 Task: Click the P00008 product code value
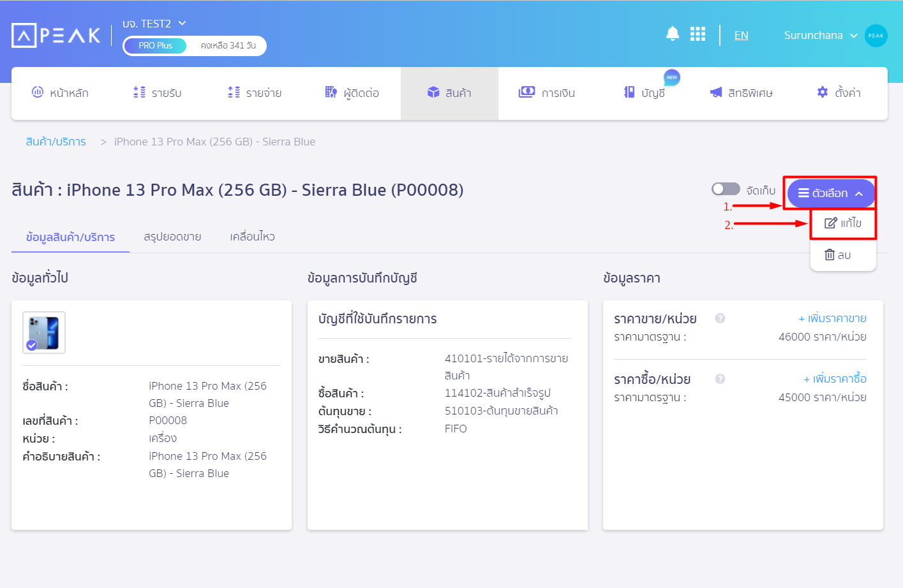tap(168, 420)
